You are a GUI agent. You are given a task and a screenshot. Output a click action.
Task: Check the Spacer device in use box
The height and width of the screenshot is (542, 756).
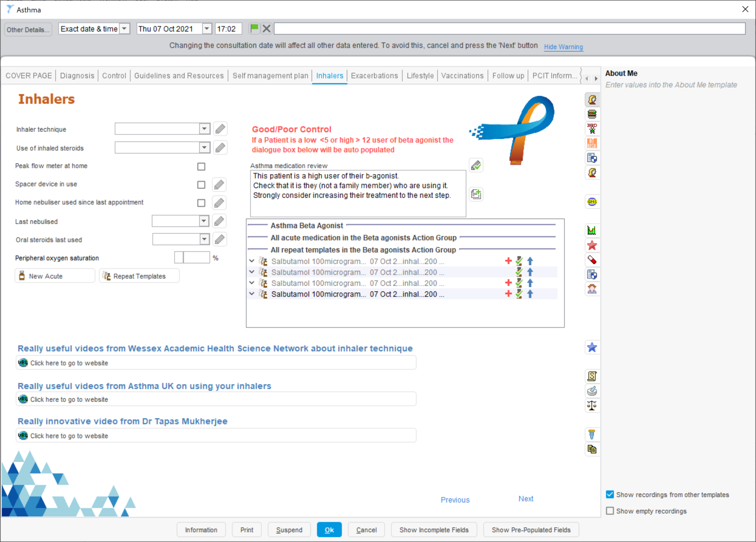point(201,184)
